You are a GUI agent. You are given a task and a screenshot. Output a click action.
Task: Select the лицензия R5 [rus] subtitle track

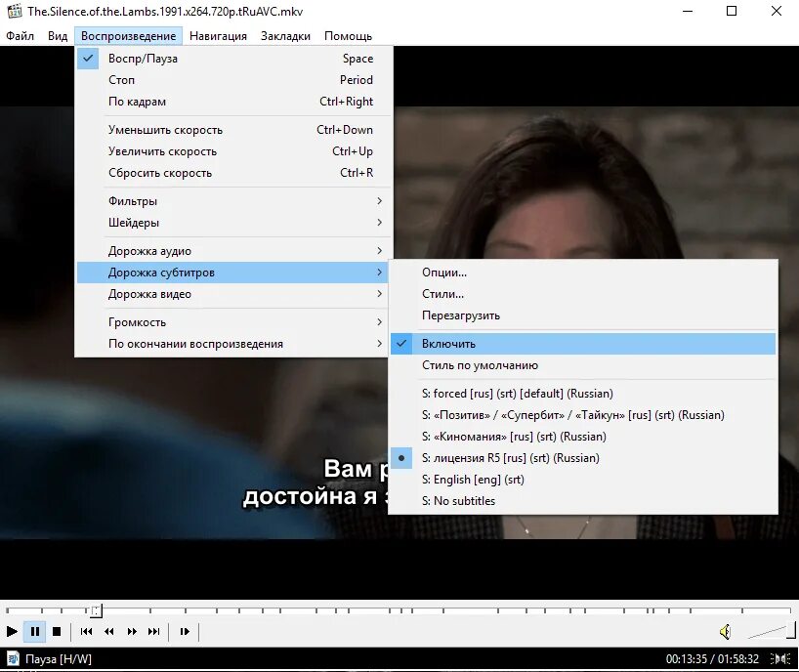tap(583, 458)
